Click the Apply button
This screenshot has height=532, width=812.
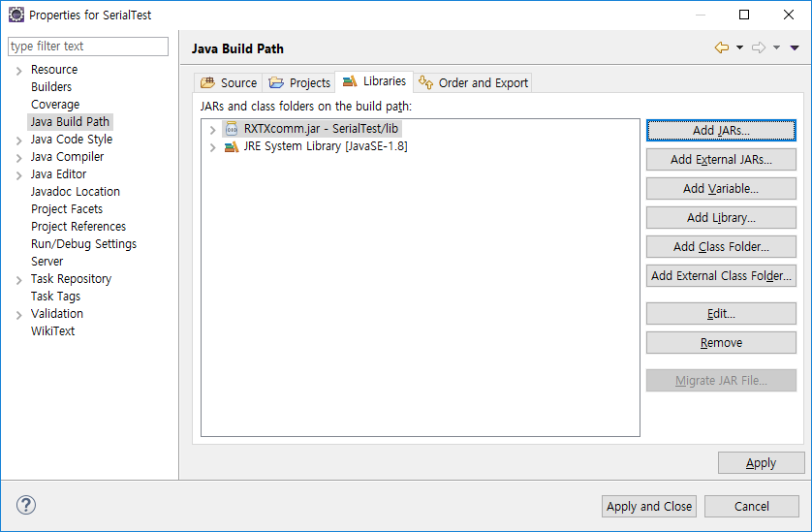[761, 462]
